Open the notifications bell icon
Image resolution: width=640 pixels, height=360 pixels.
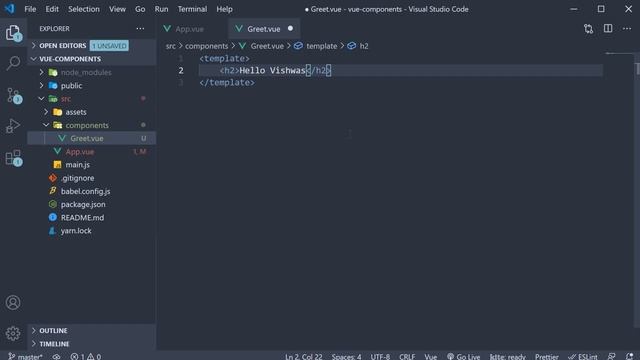630,356
